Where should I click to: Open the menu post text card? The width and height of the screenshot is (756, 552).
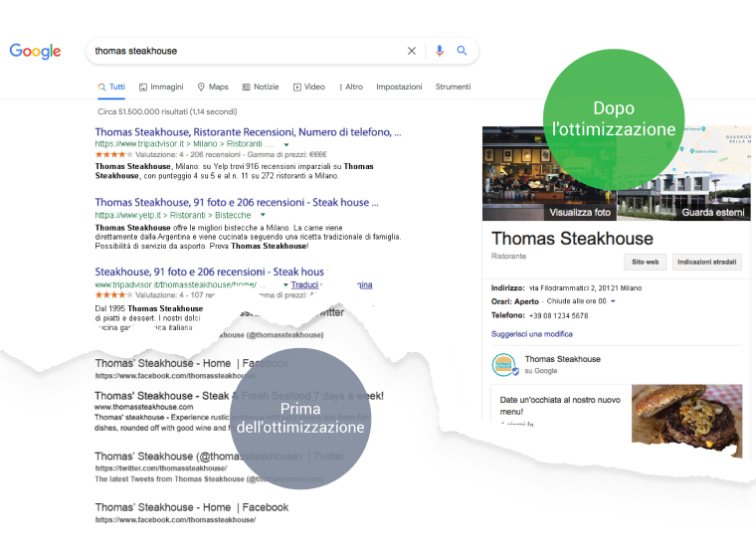pyautogui.click(x=560, y=406)
